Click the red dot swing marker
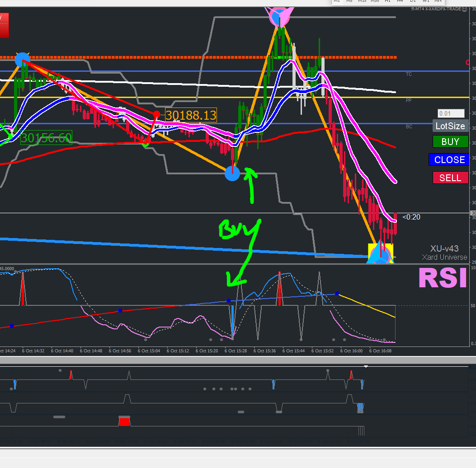476x468 pixels. pos(157,114)
